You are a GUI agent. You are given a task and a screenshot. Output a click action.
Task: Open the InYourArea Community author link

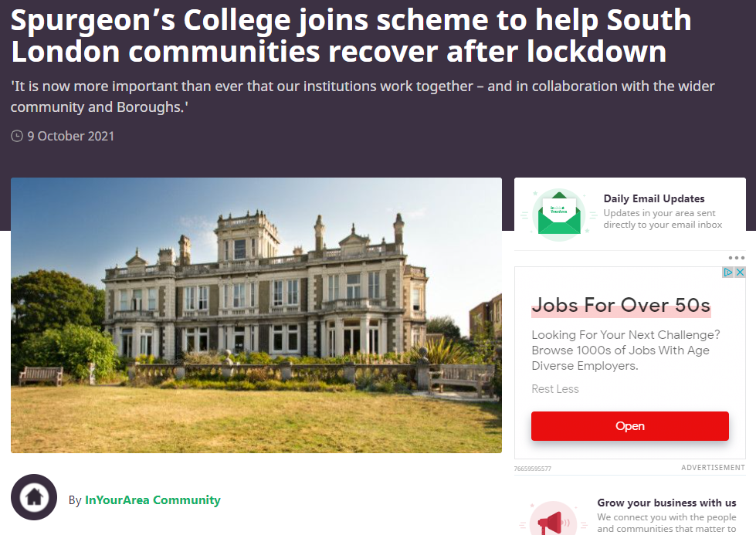coord(152,499)
